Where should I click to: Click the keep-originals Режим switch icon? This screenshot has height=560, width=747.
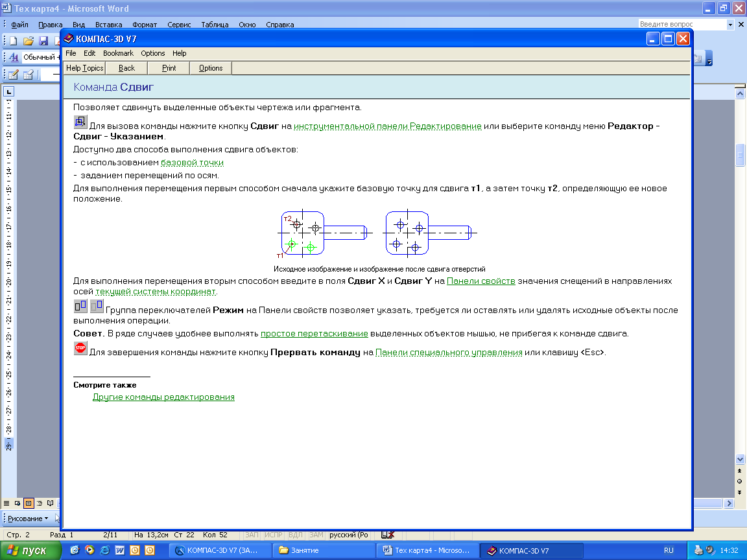click(80, 306)
